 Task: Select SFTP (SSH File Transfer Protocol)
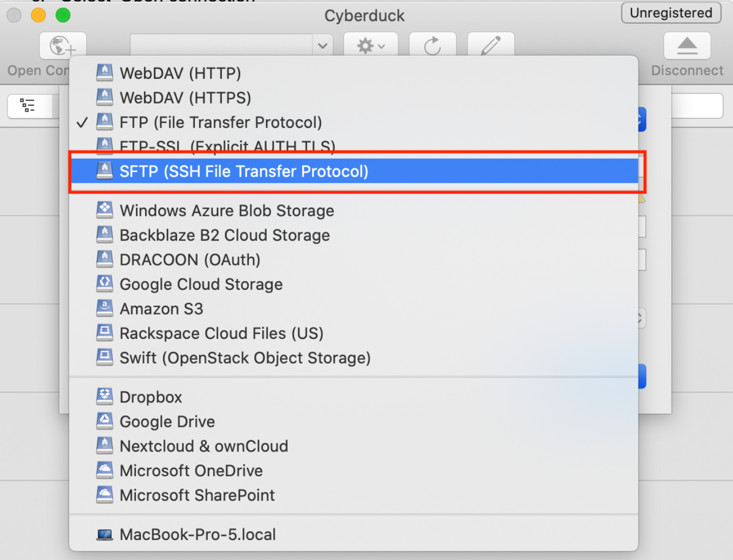pos(244,172)
